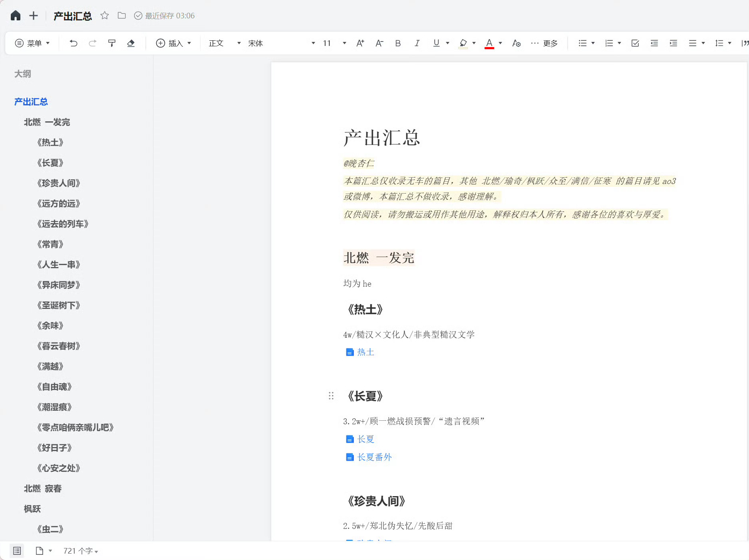Viewport: 749px width, 560px height.
Task: Select outline entry 《心安之处》
Action: (x=59, y=468)
